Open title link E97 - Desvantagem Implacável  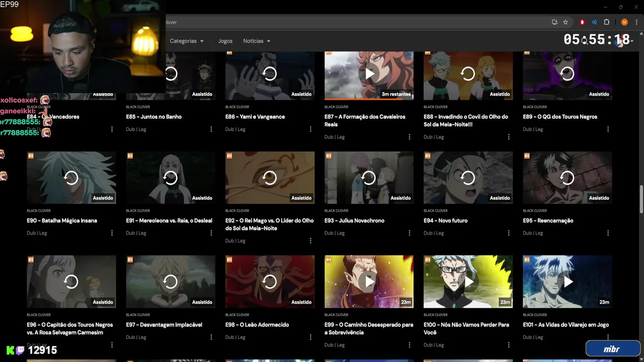164,325
